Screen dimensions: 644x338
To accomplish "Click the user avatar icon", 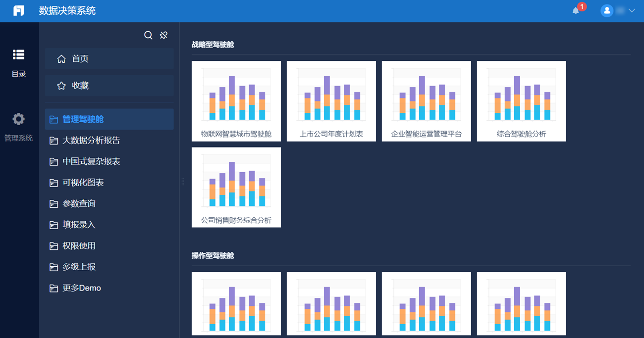I will tap(607, 10).
